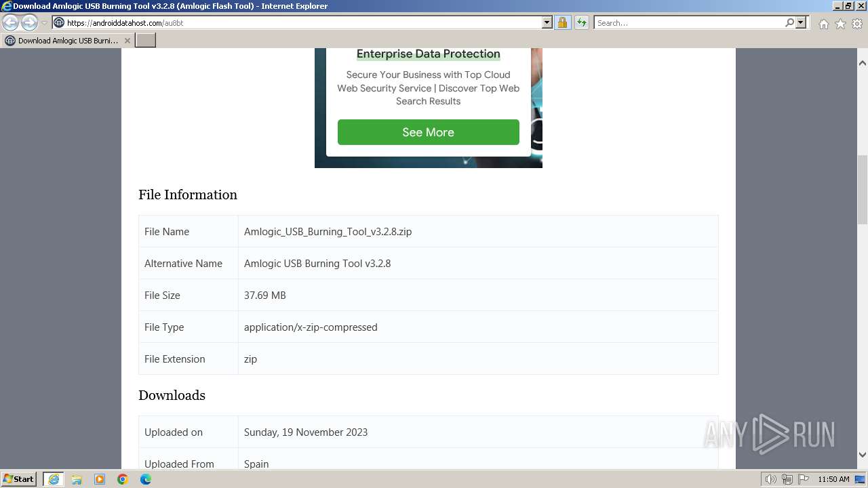Click the Spain uploaded-from value
868x488 pixels.
256,464
